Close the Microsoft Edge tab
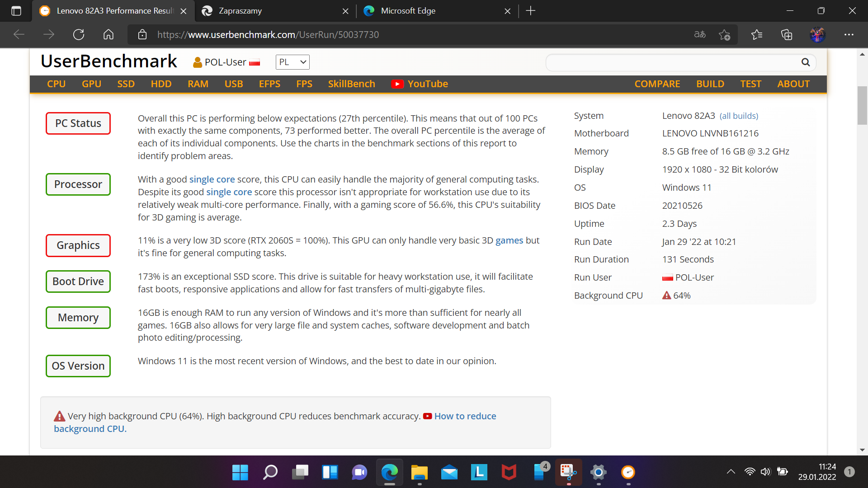This screenshot has width=868, height=488. (508, 11)
